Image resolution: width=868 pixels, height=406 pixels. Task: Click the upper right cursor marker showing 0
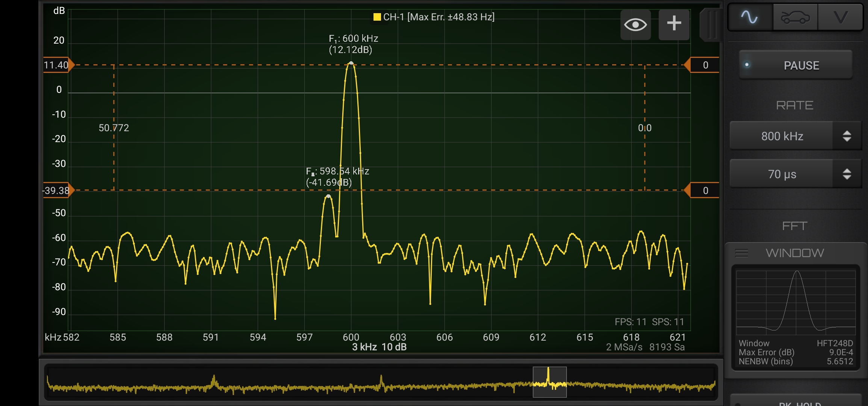[701, 65]
